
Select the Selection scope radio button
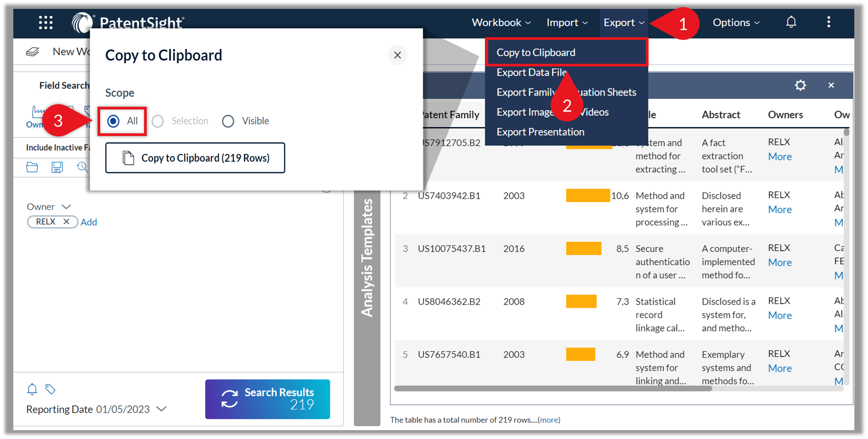click(x=158, y=121)
